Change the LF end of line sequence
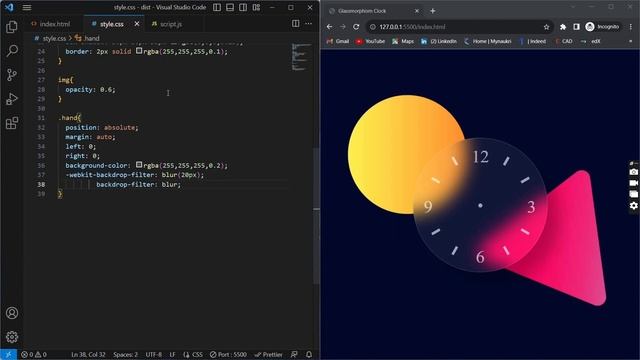This screenshot has height=360, width=640. tap(172, 354)
